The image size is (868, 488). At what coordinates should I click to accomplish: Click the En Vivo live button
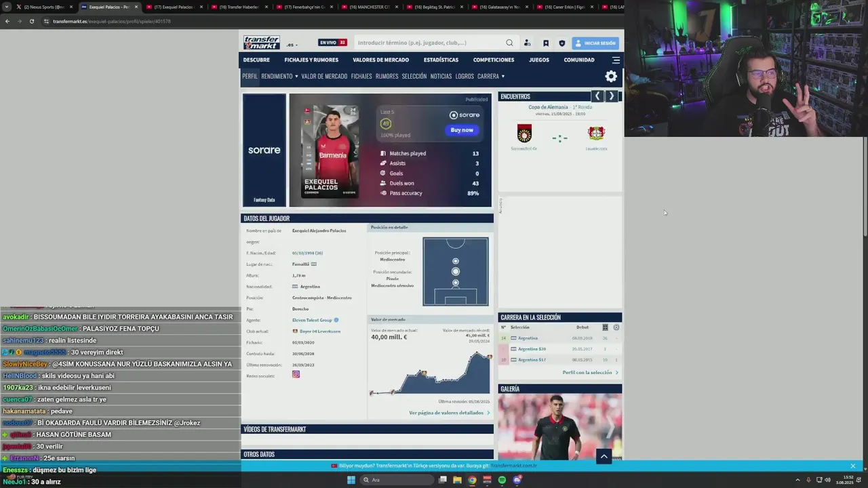pyautogui.click(x=332, y=43)
